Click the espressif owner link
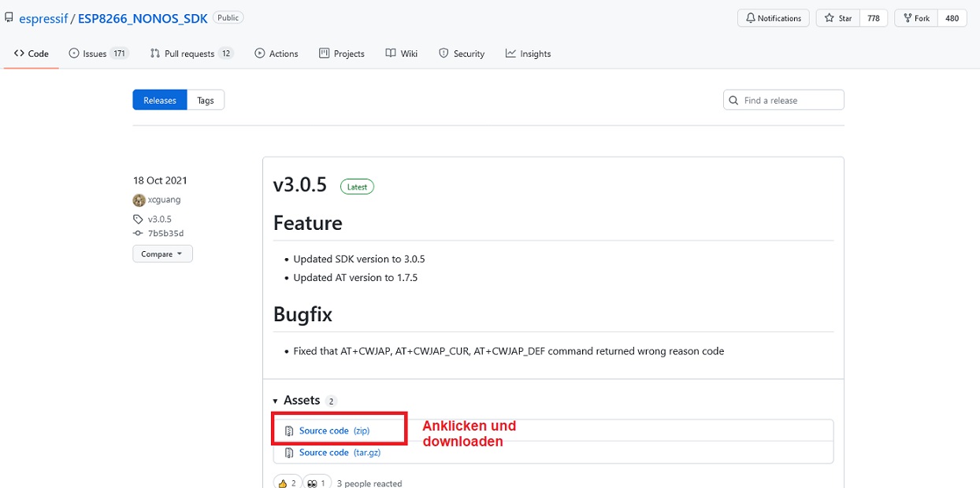The height and width of the screenshot is (488, 980). click(x=43, y=18)
